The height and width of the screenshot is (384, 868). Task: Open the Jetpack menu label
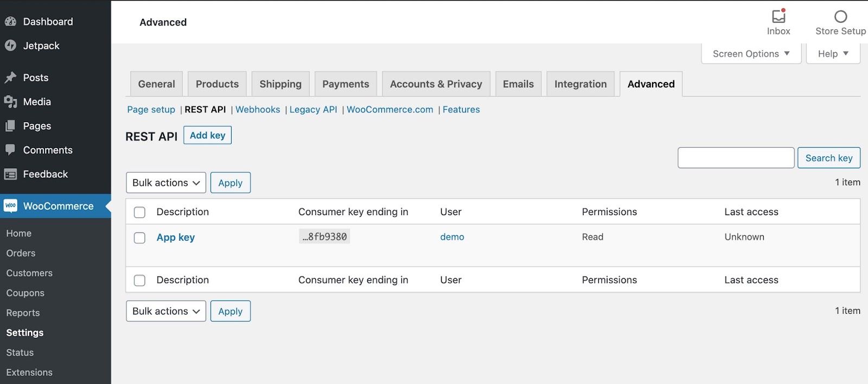[41, 46]
